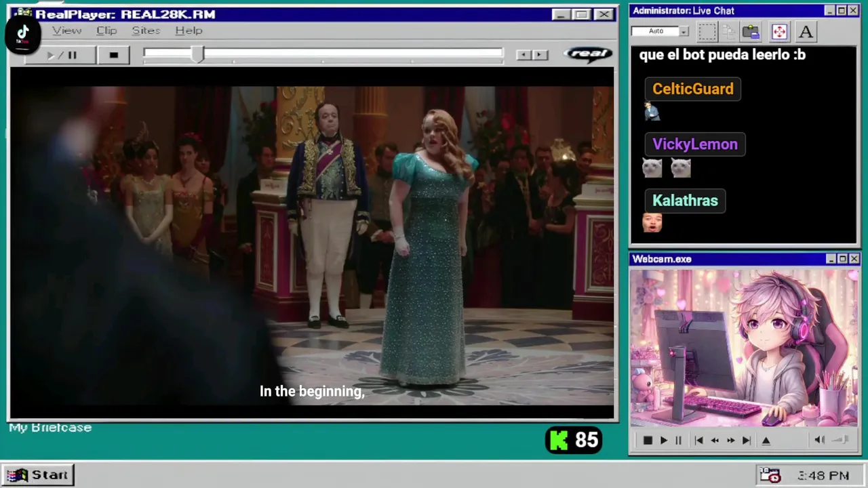Viewport: 868px width, 488px height.
Task: Click the RealPlayer seek slider thumb
Action: (197, 55)
